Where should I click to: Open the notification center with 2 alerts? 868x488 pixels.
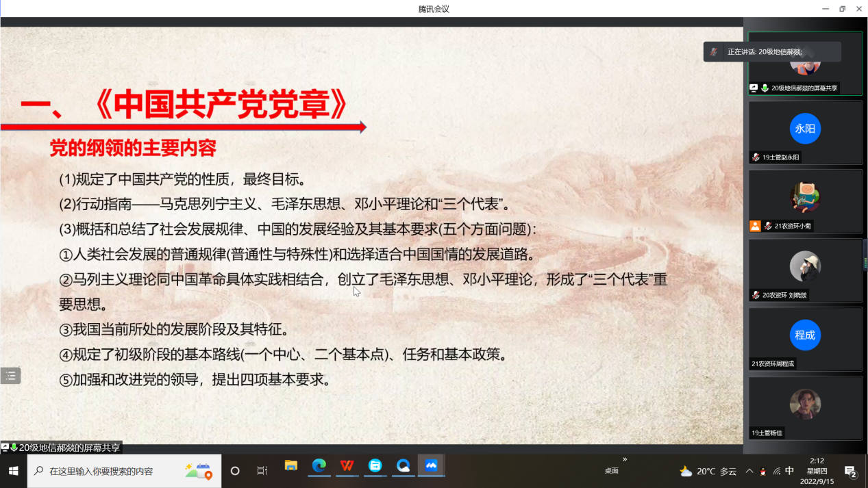pyautogui.click(x=850, y=471)
